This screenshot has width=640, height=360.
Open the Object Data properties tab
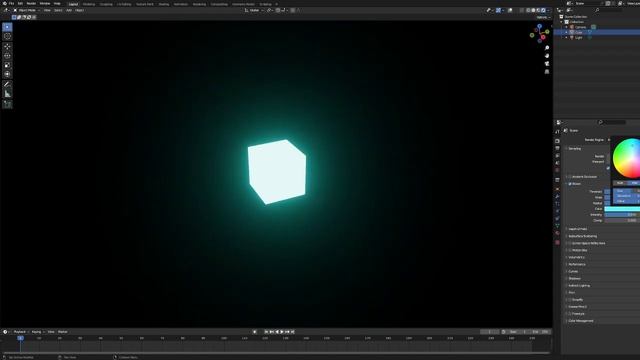558,226
